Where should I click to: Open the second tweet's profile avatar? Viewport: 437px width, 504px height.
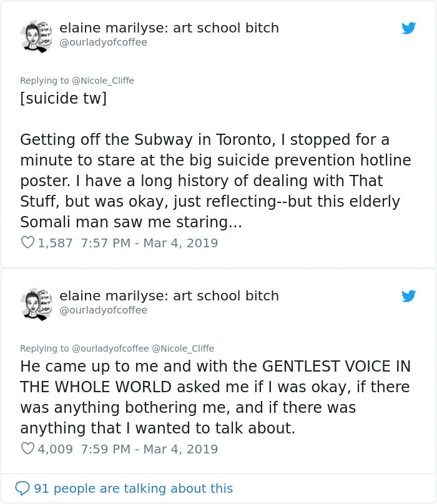[36, 304]
